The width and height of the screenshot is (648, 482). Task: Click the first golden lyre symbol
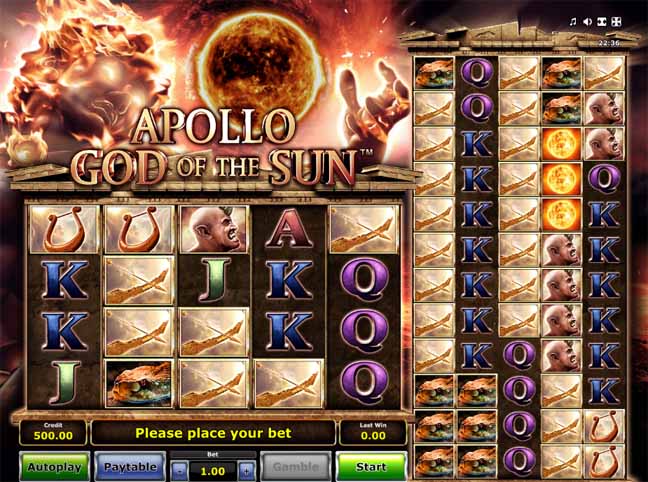pos(64,229)
